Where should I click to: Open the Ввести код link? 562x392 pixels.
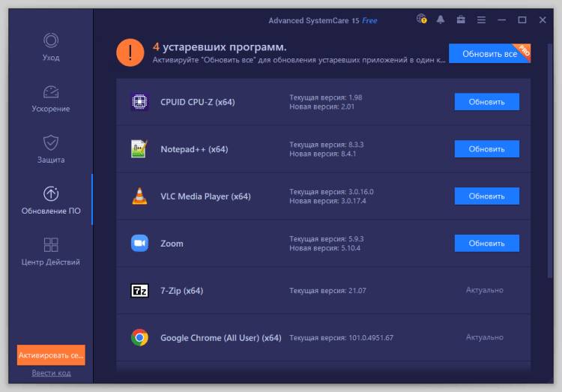tap(51, 373)
